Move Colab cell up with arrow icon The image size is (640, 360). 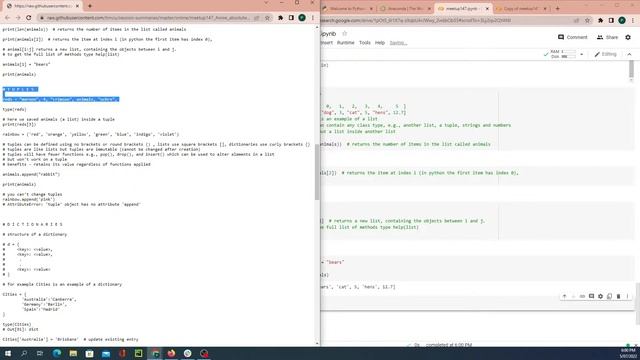pos(564,296)
